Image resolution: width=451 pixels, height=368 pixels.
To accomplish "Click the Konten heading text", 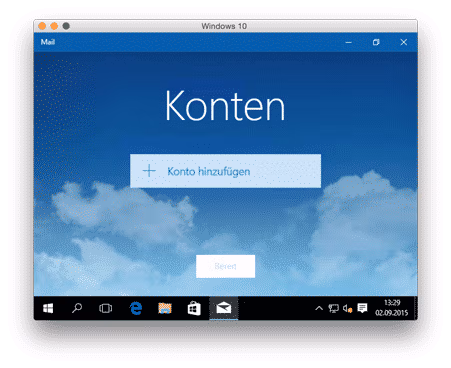I will point(225,106).
